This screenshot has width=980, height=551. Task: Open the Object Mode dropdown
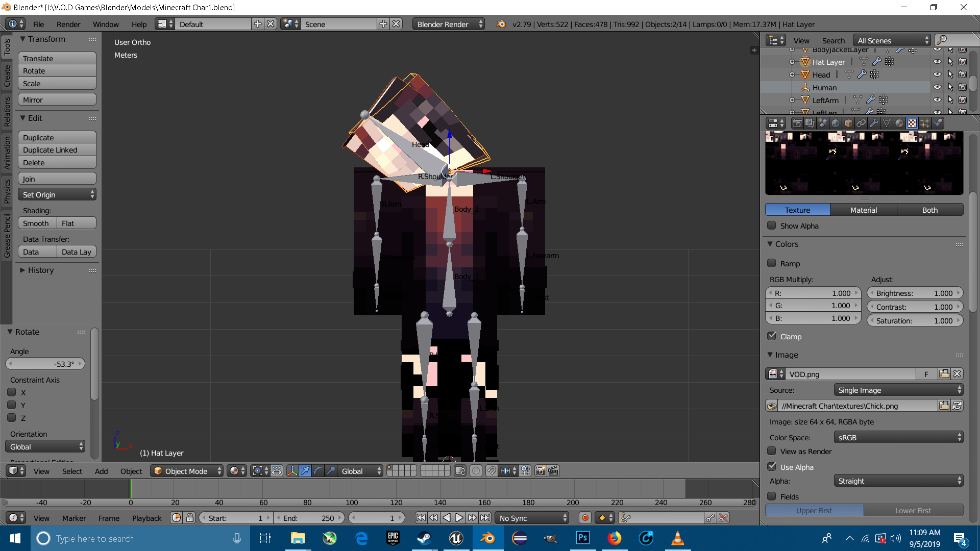click(187, 471)
